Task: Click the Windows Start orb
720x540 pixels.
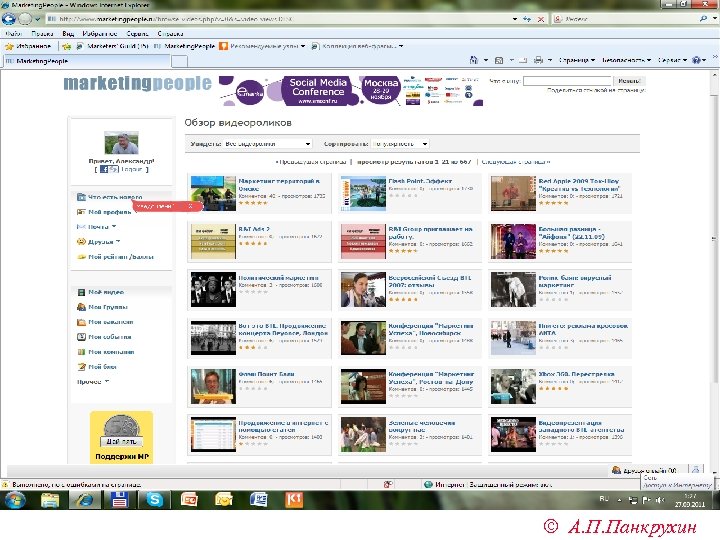Action: (x=14, y=499)
